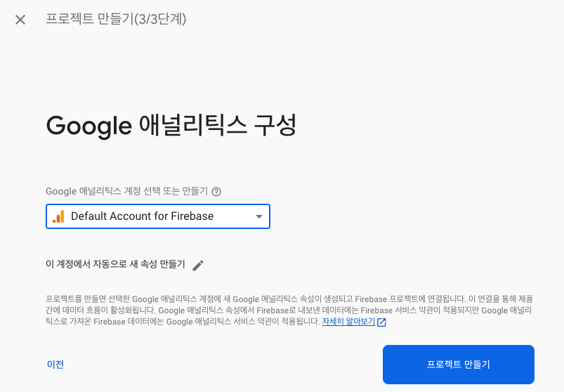The width and height of the screenshot is (564, 392).
Task: Open help tooltip for Analytics account selection
Action: (216, 192)
